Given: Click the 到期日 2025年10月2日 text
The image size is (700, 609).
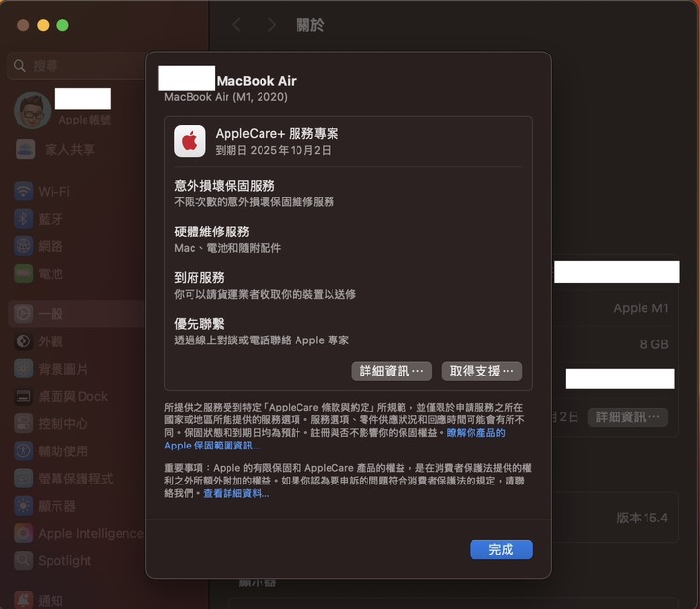Looking at the screenshot, I should (273, 150).
